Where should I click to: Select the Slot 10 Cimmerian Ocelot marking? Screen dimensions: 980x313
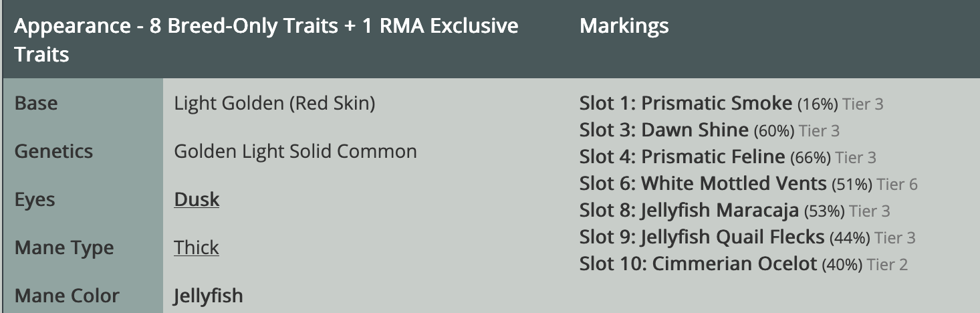pyautogui.click(x=698, y=264)
